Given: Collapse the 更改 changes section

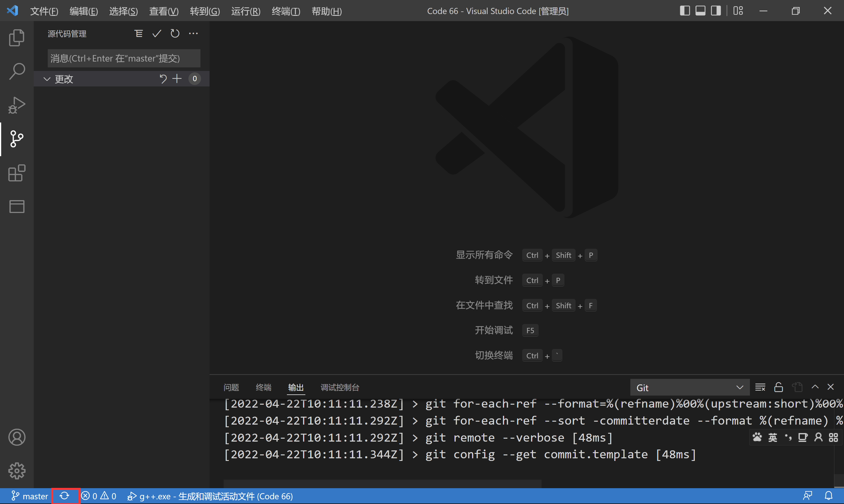Looking at the screenshot, I should [x=47, y=79].
